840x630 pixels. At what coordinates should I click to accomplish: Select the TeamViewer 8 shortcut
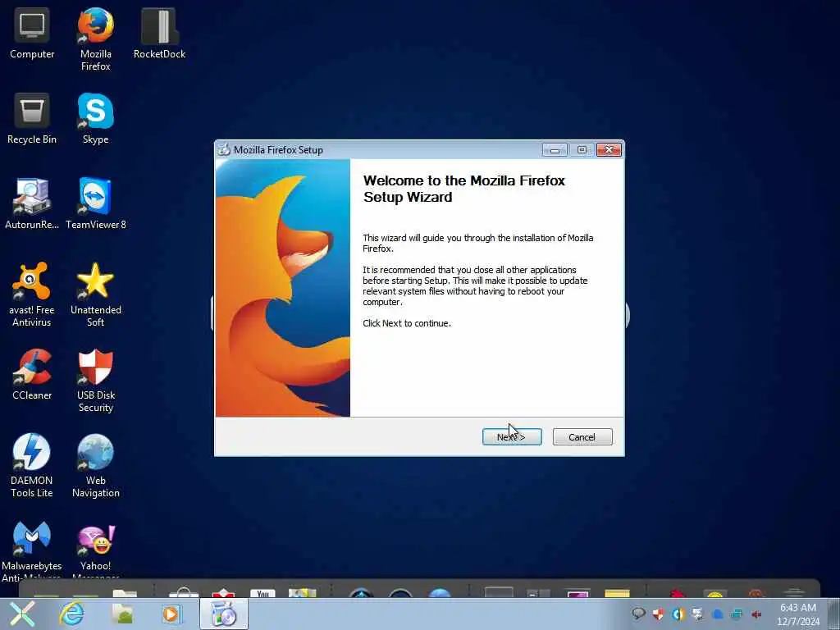tap(95, 204)
